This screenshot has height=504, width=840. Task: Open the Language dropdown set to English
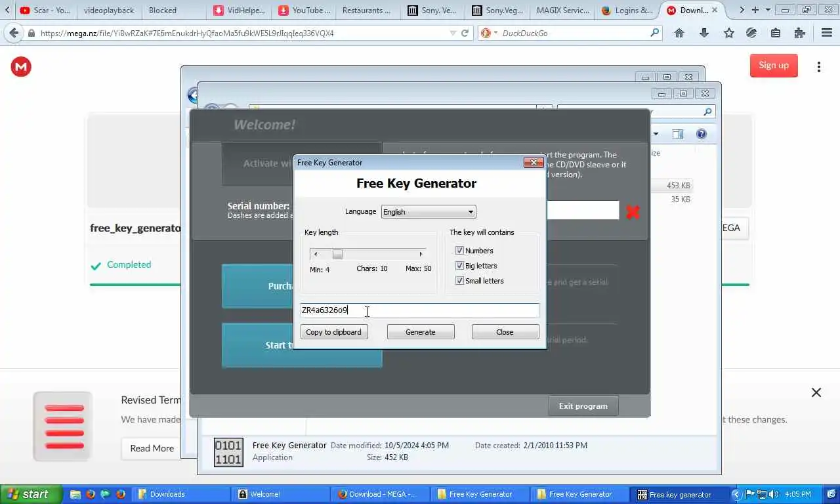429,211
